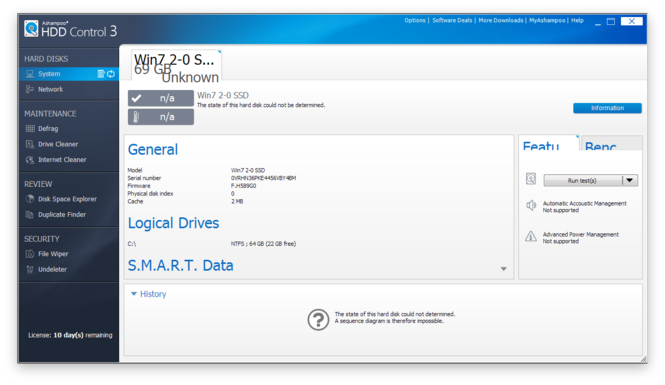Viewport: 665px width, 385px height.
Task: Click the Defrag grid icon
Action: [30, 128]
